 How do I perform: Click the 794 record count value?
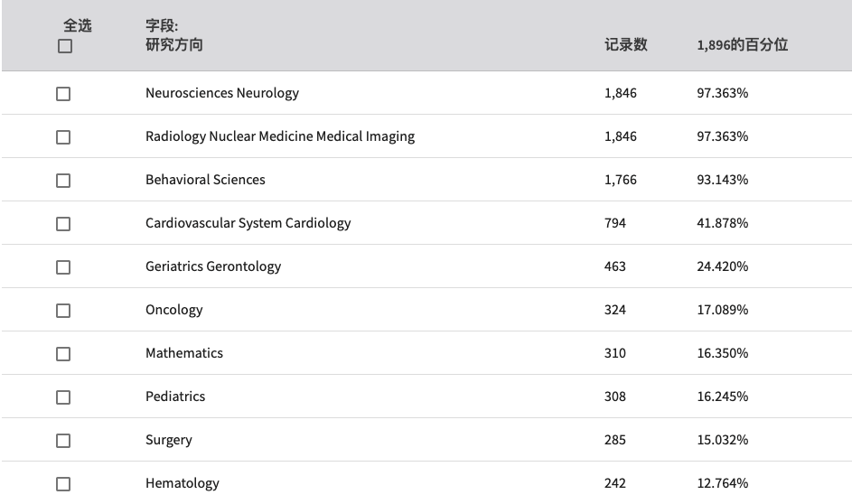pyautogui.click(x=614, y=223)
